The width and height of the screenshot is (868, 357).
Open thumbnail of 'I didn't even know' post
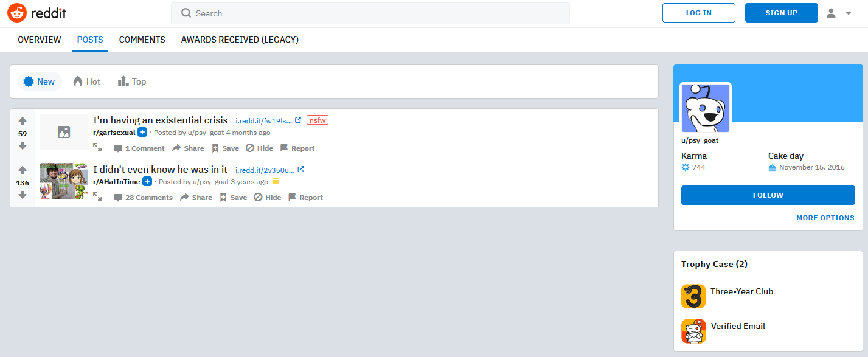[64, 181]
